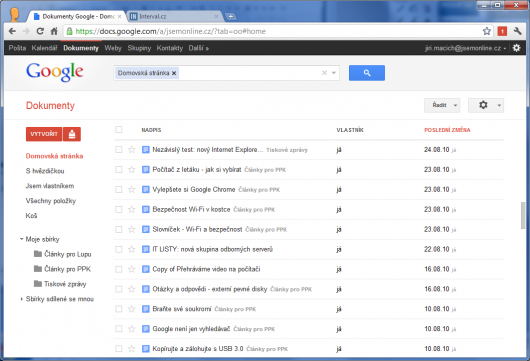Click the blue search magnifier button
Image resolution: width=530 pixels, height=361 pixels.
[x=367, y=73]
